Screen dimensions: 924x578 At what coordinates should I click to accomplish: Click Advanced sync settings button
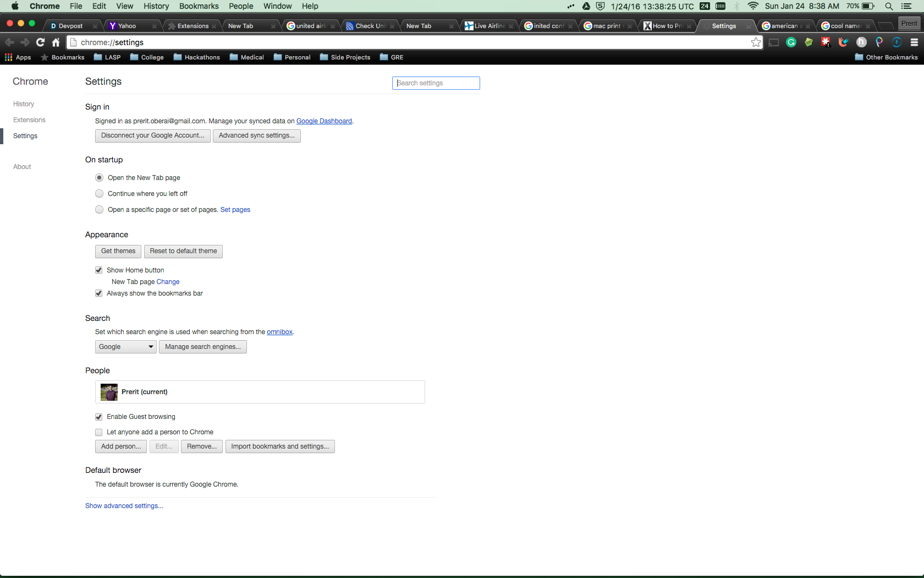coord(257,135)
